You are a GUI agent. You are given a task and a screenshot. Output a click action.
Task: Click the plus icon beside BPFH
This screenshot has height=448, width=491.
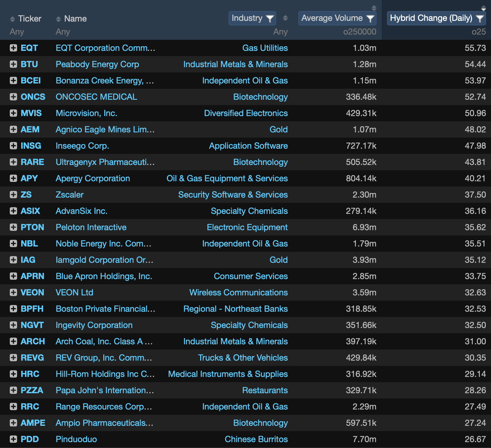point(13,309)
